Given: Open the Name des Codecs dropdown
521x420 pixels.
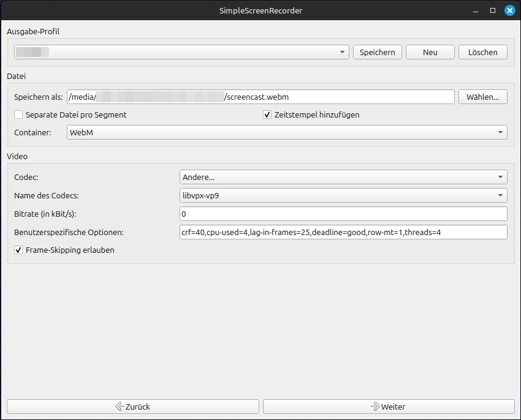Looking at the screenshot, I should tap(343, 195).
